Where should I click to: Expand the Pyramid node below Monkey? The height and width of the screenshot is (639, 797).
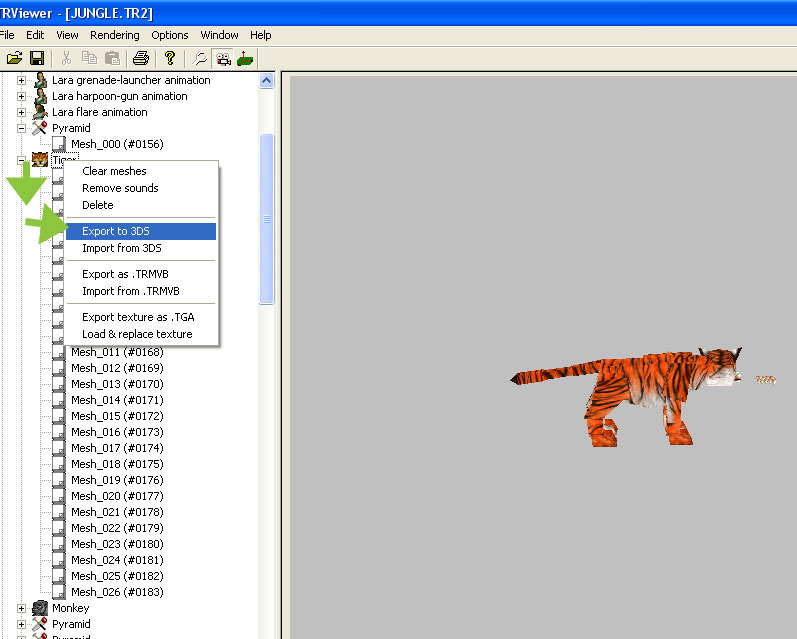click(21, 624)
